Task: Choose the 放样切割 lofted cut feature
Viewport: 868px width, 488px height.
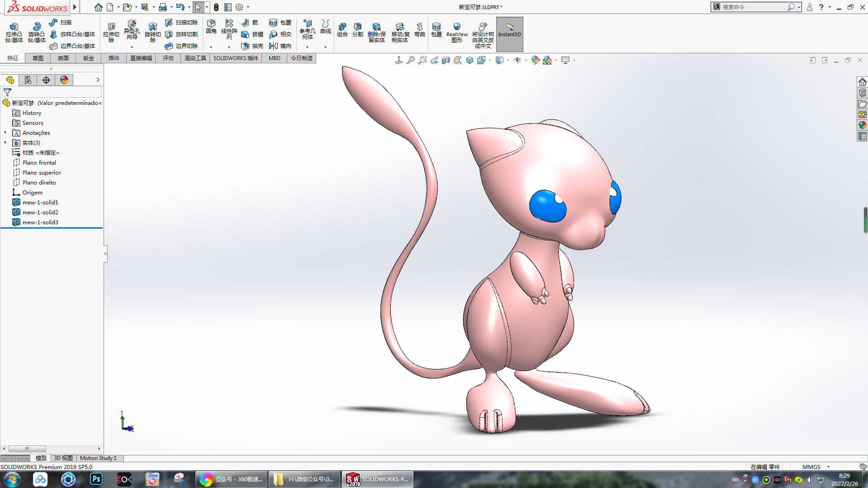Action: (x=181, y=34)
